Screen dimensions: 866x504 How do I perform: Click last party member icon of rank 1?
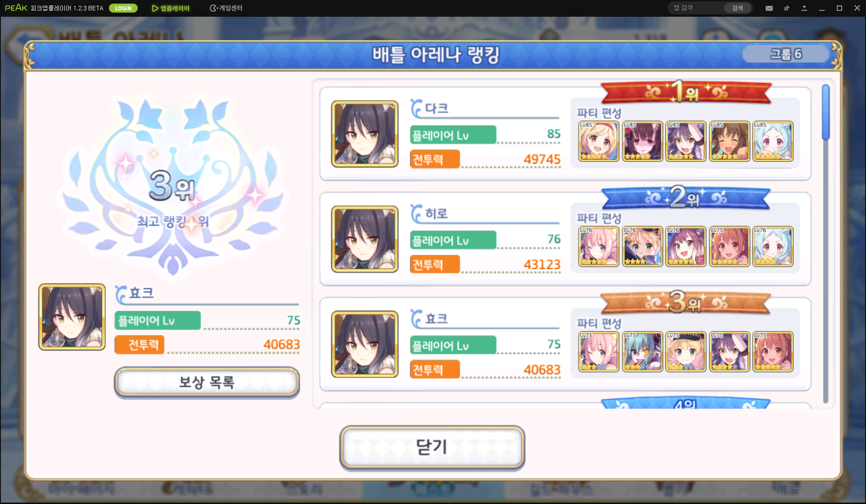(773, 141)
